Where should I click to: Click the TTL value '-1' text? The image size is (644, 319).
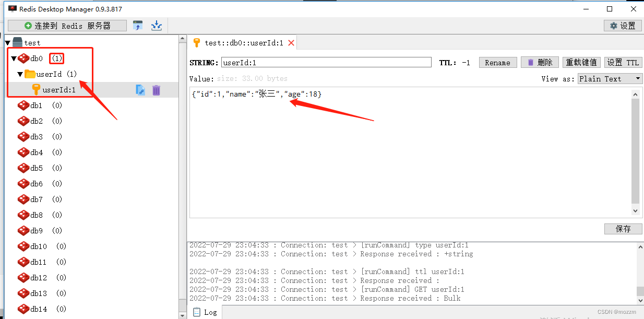coord(466,63)
